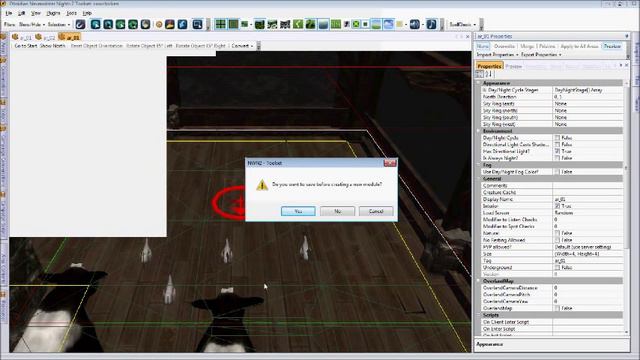Screen dimensions: 640x360
Task: Click Rotate Object 15° Right
Action: [x=200, y=46]
